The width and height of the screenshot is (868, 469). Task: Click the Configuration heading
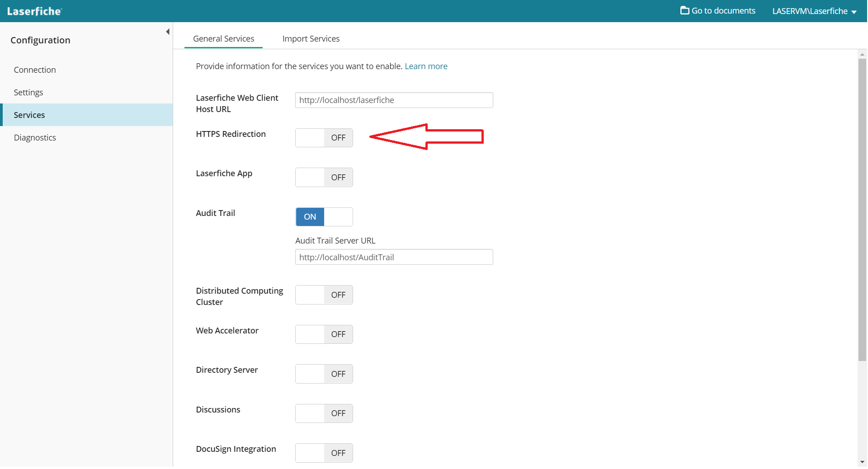pyautogui.click(x=40, y=40)
